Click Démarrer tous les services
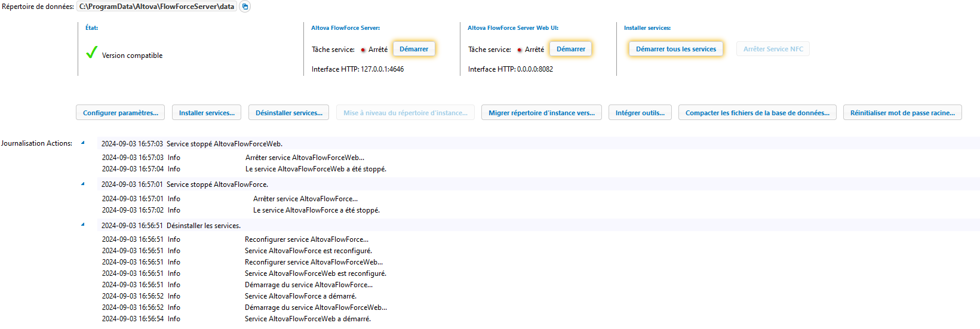The width and height of the screenshot is (980, 329). point(676,49)
